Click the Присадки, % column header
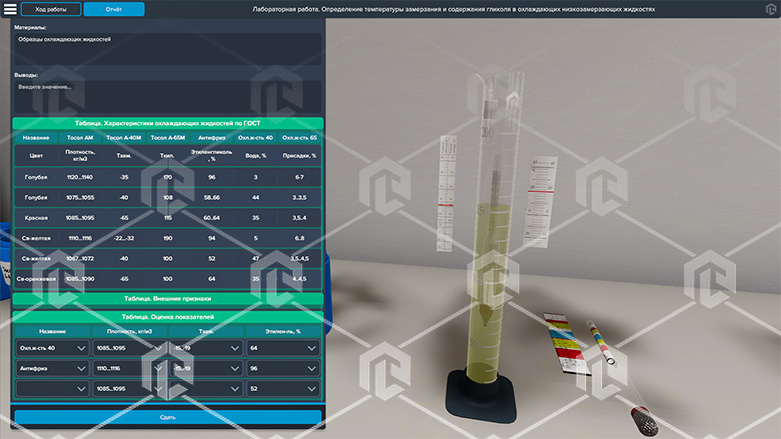 click(x=299, y=155)
